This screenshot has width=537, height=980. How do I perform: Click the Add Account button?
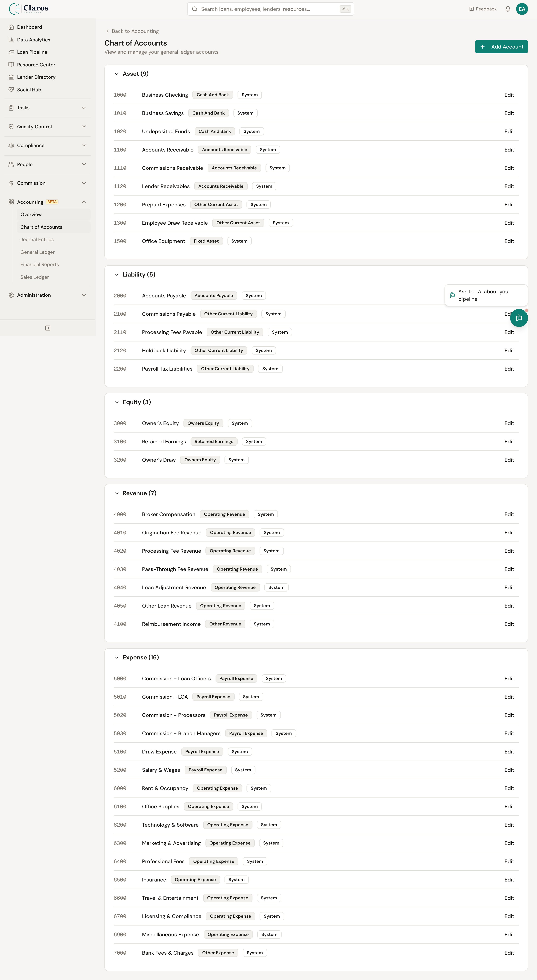tap(501, 47)
